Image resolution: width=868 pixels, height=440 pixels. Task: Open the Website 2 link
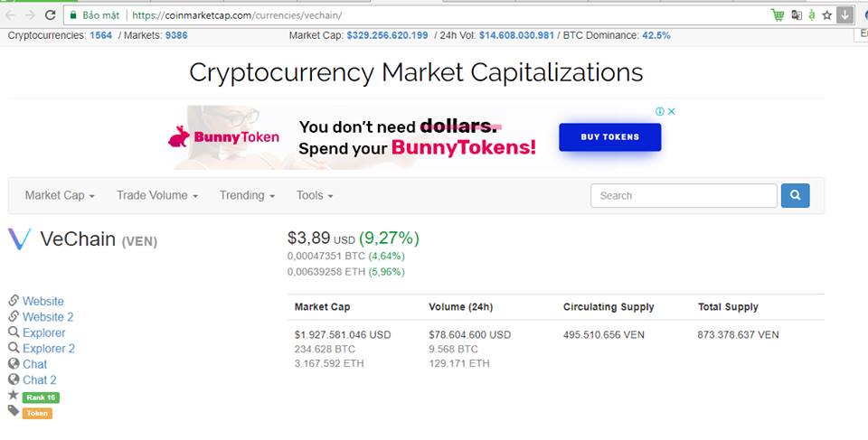48,317
